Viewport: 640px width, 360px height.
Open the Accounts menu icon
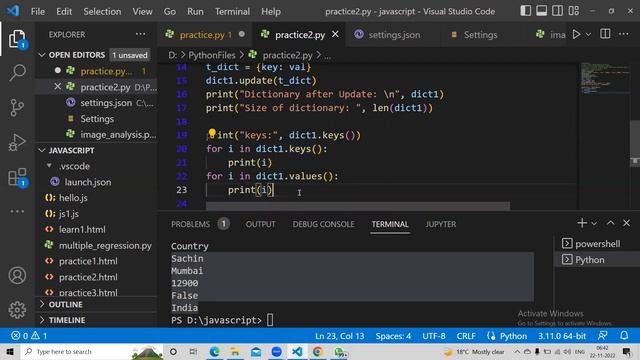coord(17,276)
